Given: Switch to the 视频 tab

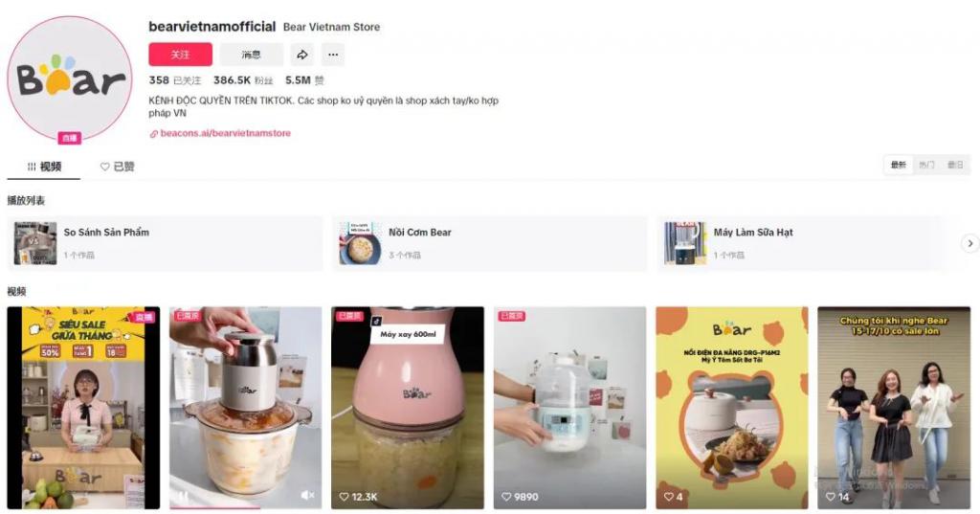Looking at the screenshot, I should (44, 167).
